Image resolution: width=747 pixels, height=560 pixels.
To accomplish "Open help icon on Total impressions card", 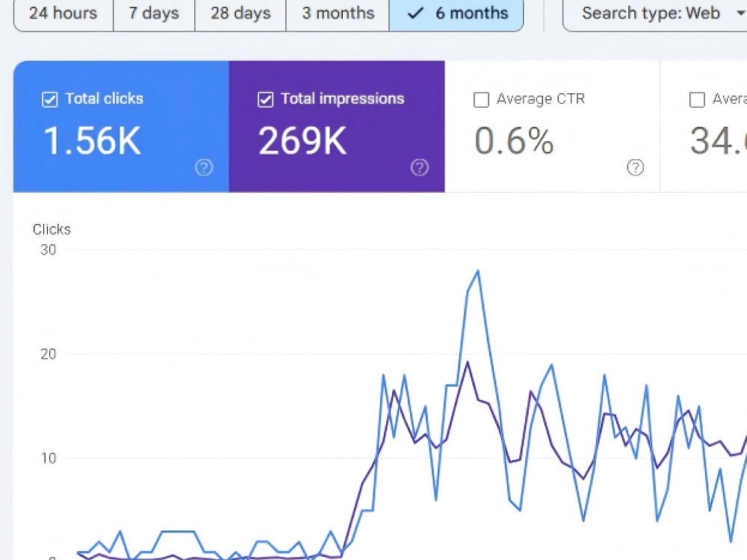I will 420,167.
